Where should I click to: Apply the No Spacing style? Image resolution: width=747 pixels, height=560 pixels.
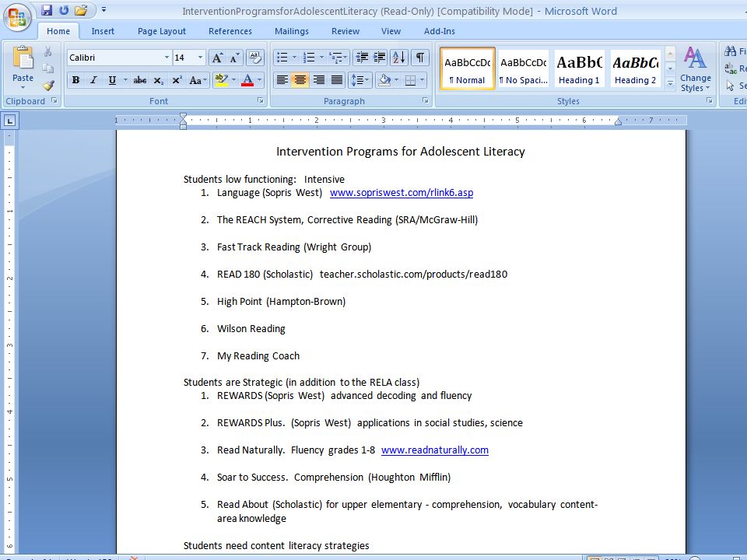click(x=523, y=68)
